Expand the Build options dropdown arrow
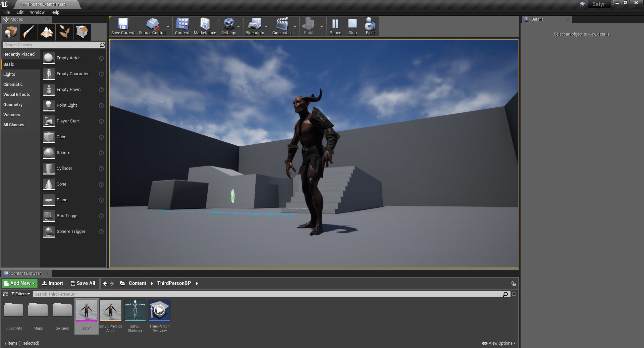 click(x=322, y=27)
